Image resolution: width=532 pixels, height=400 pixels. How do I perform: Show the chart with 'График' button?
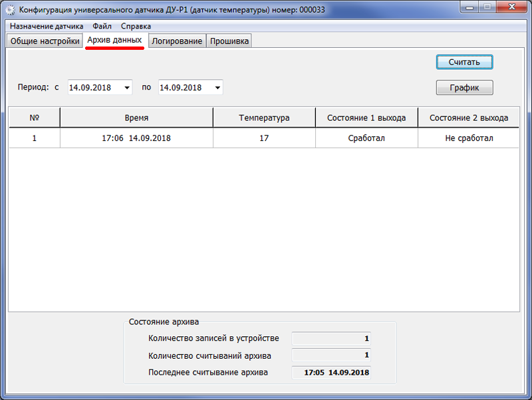[464, 88]
